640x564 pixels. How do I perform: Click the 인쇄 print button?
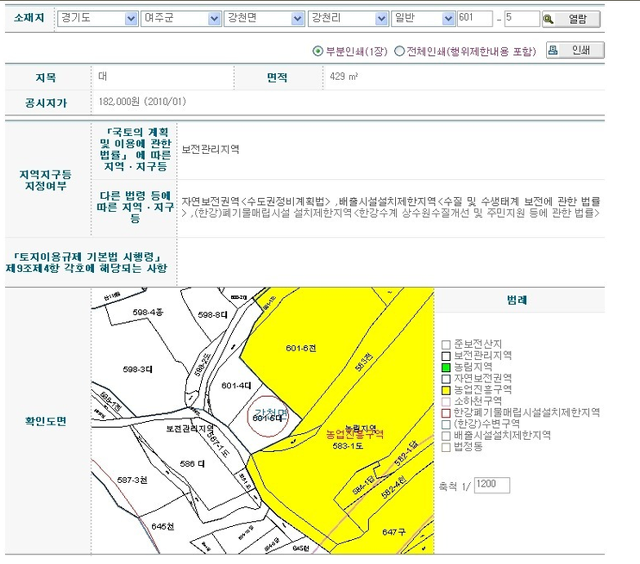tap(575, 50)
